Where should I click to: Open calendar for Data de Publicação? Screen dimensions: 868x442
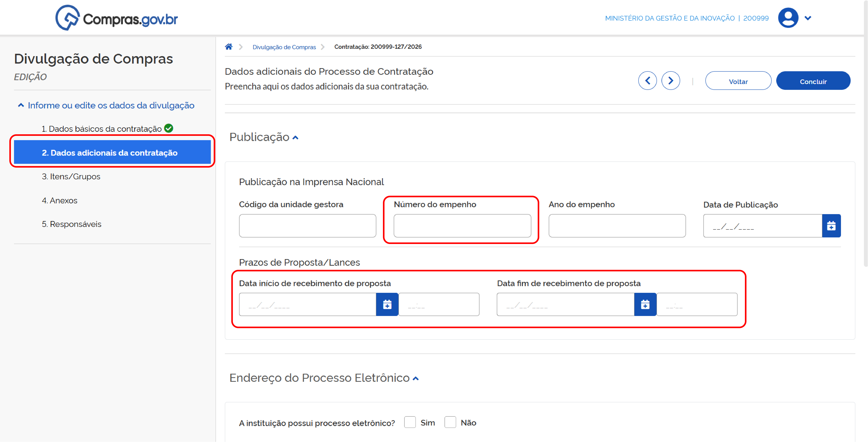pyautogui.click(x=831, y=226)
